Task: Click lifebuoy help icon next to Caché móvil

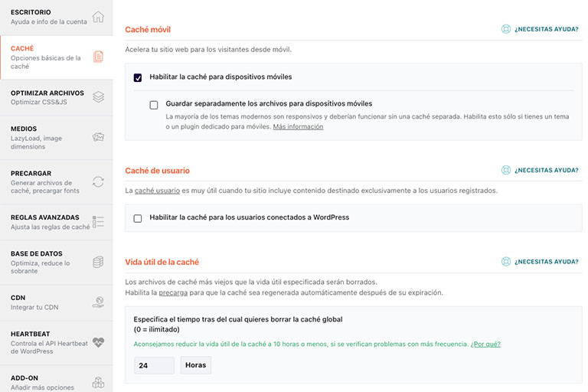Action: pyautogui.click(x=506, y=29)
